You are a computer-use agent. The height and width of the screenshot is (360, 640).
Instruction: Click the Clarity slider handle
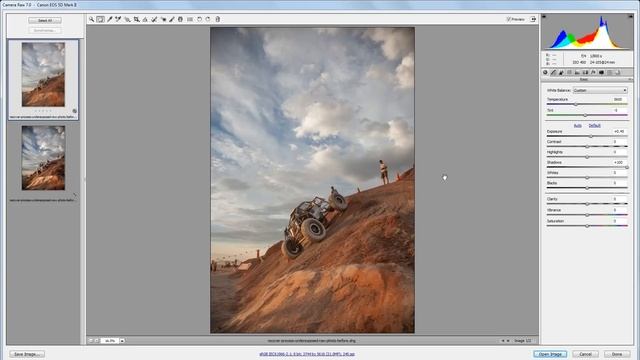click(587, 204)
